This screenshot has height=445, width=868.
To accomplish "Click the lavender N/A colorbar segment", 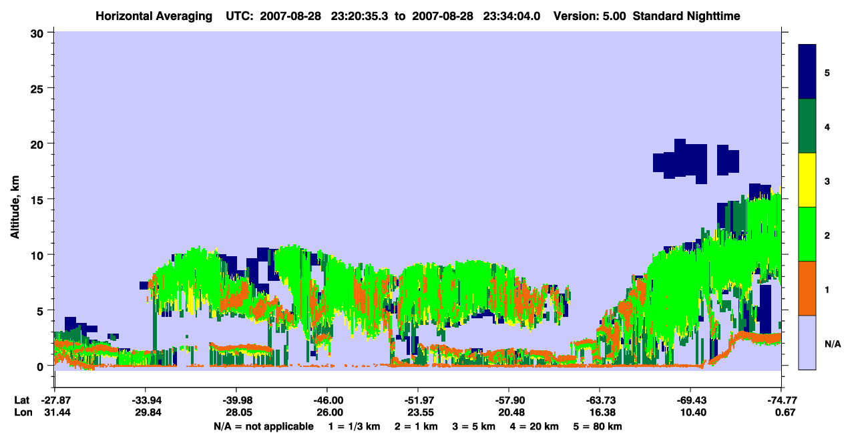I will (807, 342).
